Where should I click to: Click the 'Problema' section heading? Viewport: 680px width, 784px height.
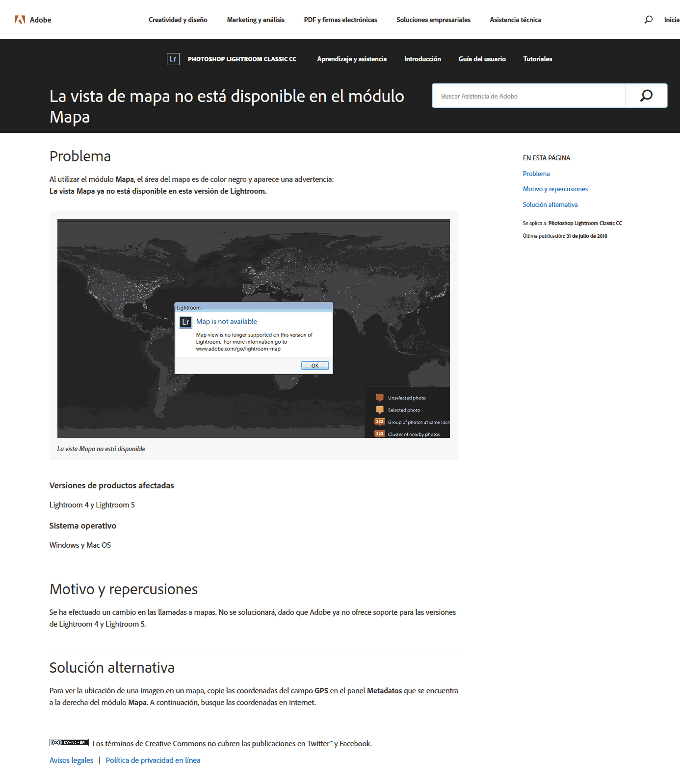(80, 156)
